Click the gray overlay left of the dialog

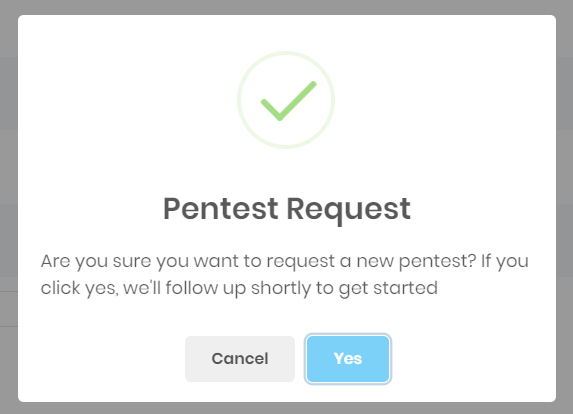[9, 208]
